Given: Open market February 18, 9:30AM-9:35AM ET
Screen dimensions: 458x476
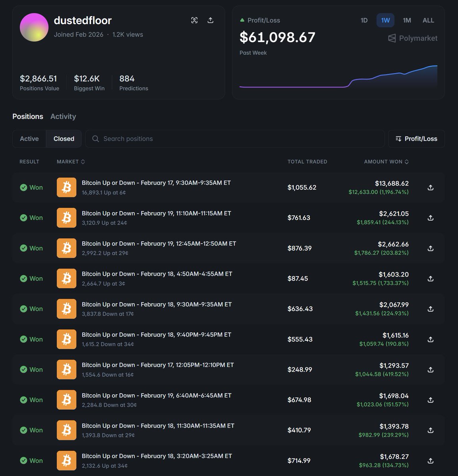Looking at the screenshot, I should tap(157, 305).
